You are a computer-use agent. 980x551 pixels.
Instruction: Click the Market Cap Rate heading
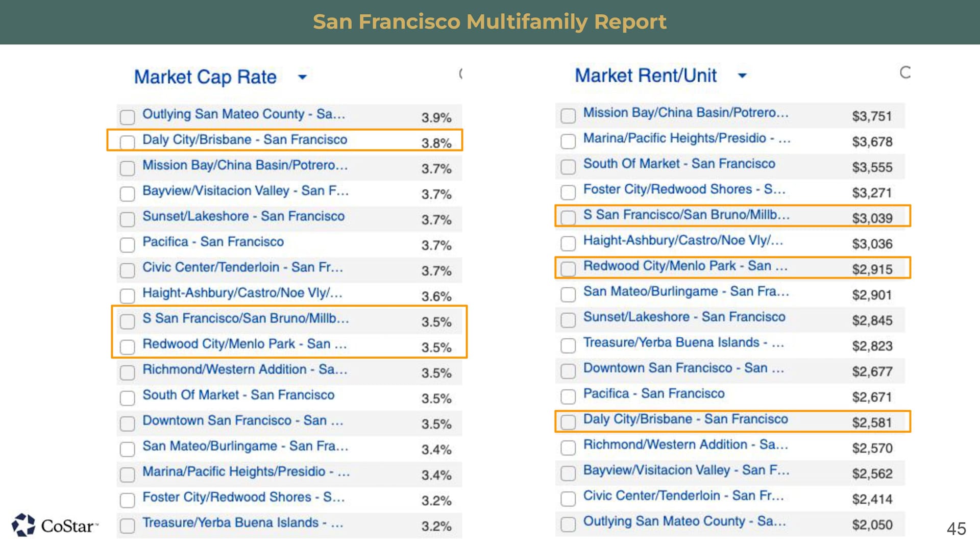(x=205, y=77)
